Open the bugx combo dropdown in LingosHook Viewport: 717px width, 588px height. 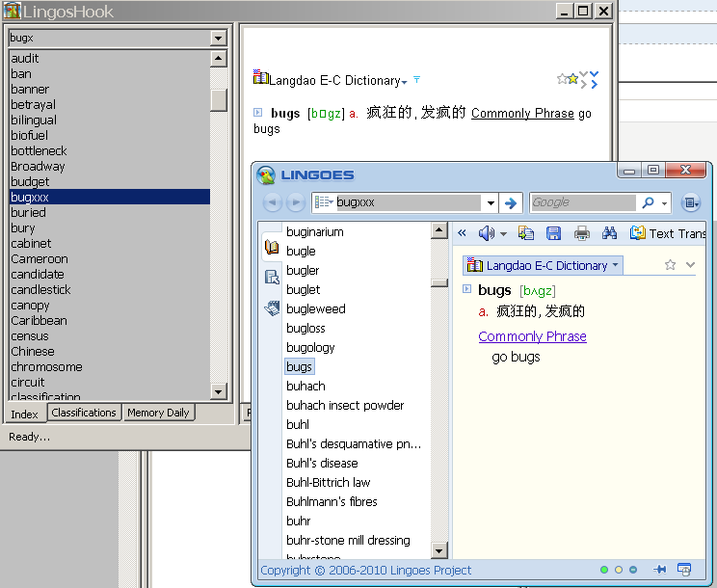[x=219, y=38]
